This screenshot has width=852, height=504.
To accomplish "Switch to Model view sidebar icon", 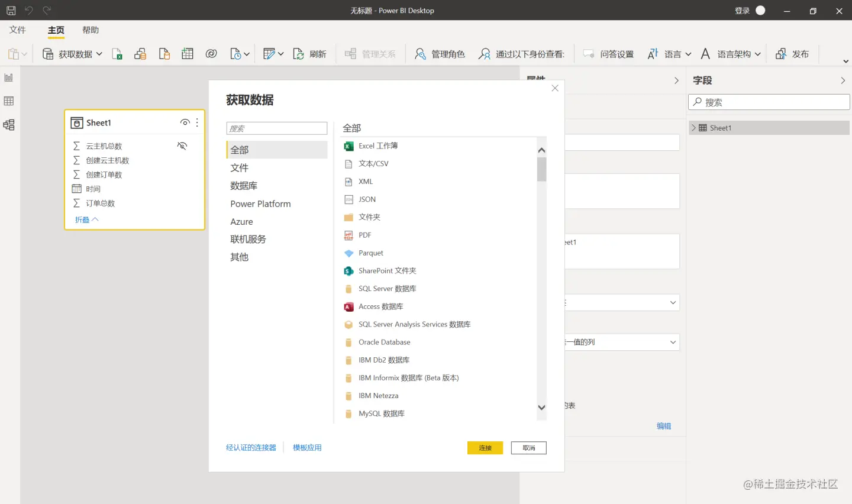I will (x=9, y=125).
